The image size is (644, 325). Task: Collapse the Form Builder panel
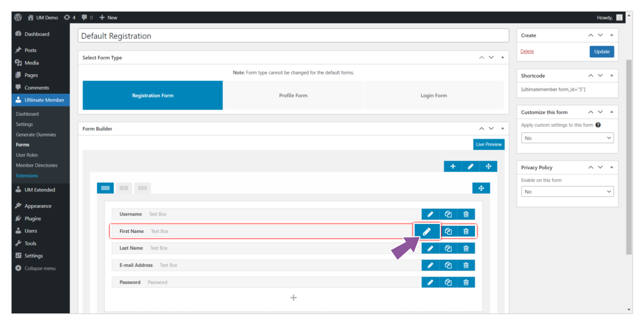tap(502, 129)
